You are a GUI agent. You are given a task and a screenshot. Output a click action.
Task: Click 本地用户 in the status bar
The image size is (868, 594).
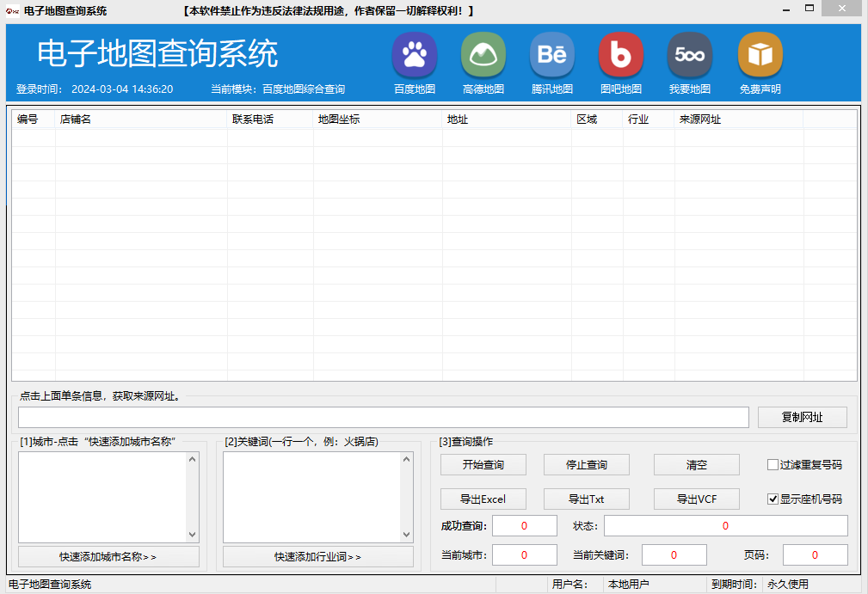[628, 584]
